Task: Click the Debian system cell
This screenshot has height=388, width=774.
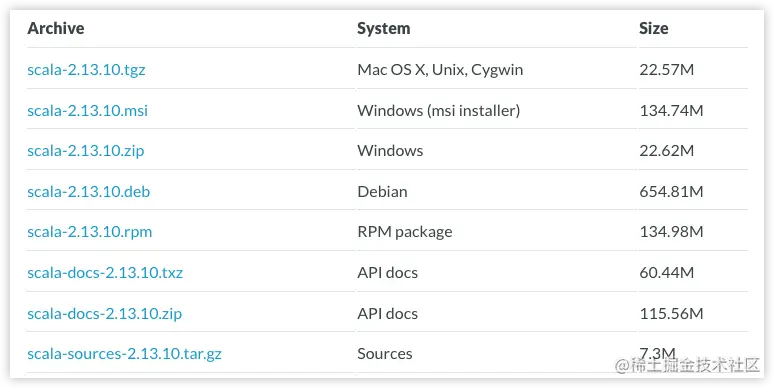Action: click(383, 192)
